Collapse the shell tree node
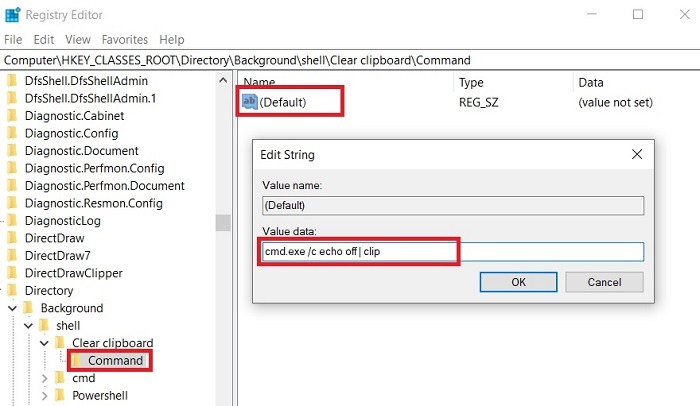 click(27, 326)
